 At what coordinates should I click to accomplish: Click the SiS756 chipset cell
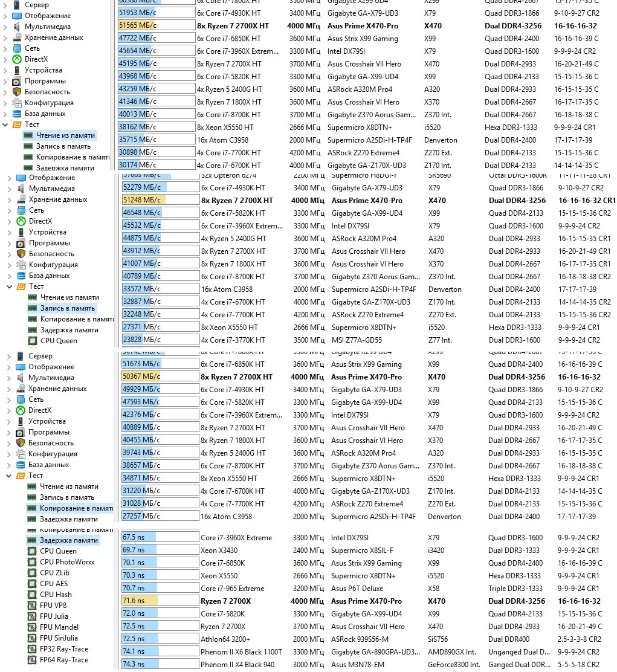(x=438, y=639)
